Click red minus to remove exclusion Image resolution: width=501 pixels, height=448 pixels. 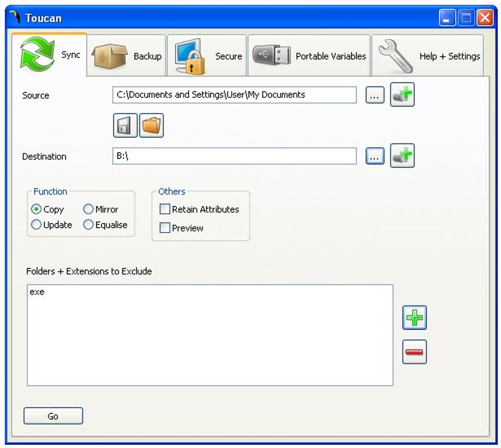tap(415, 352)
